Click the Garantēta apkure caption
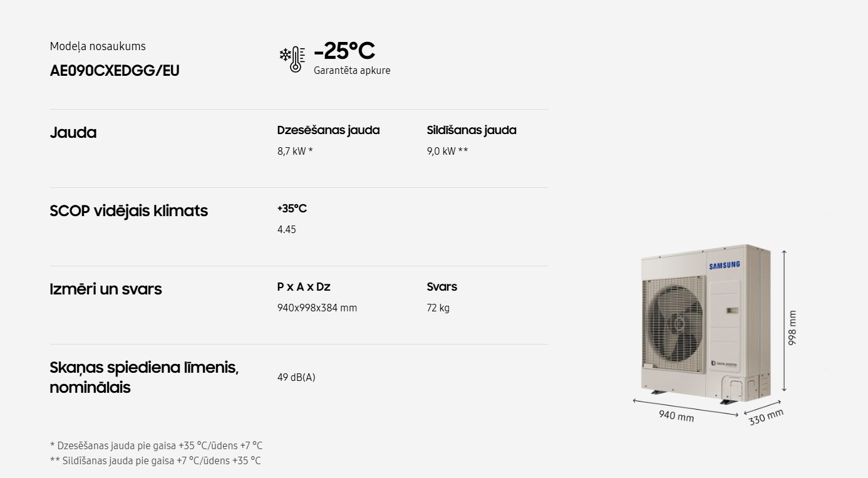This screenshot has width=868, height=478. tap(352, 70)
